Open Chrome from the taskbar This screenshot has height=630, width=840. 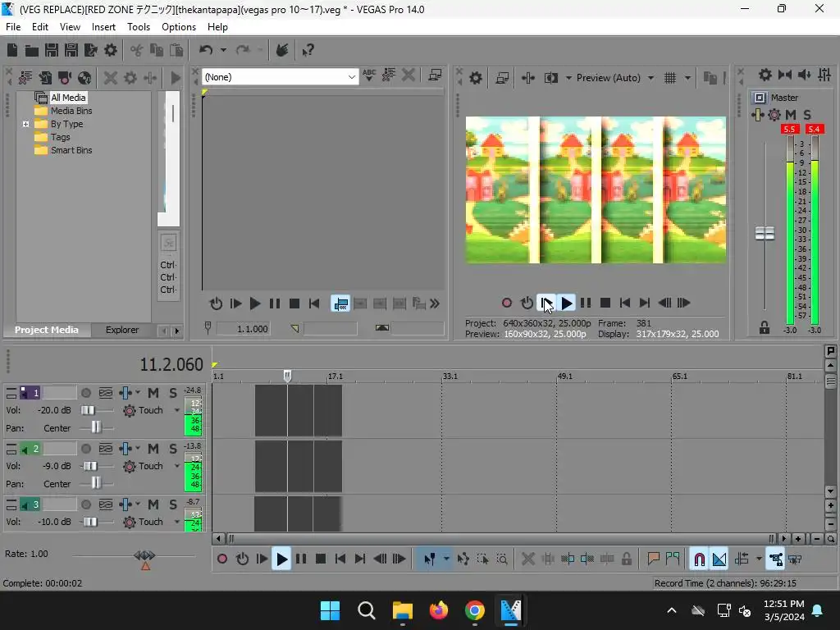click(x=475, y=610)
